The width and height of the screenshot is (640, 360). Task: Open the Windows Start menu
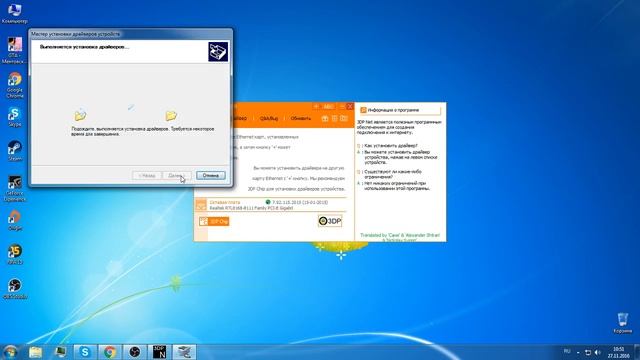10,352
